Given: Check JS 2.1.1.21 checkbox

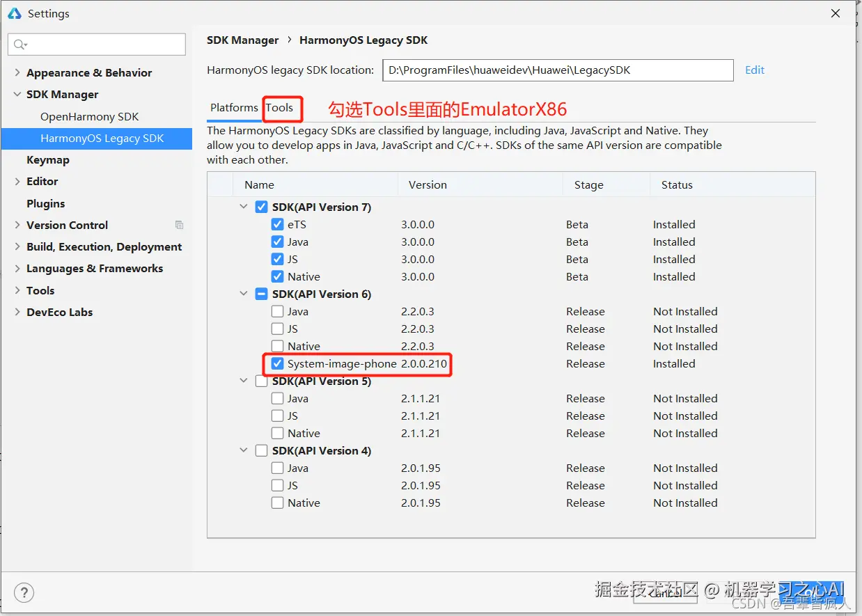Looking at the screenshot, I should pyautogui.click(x=277, y=416).
